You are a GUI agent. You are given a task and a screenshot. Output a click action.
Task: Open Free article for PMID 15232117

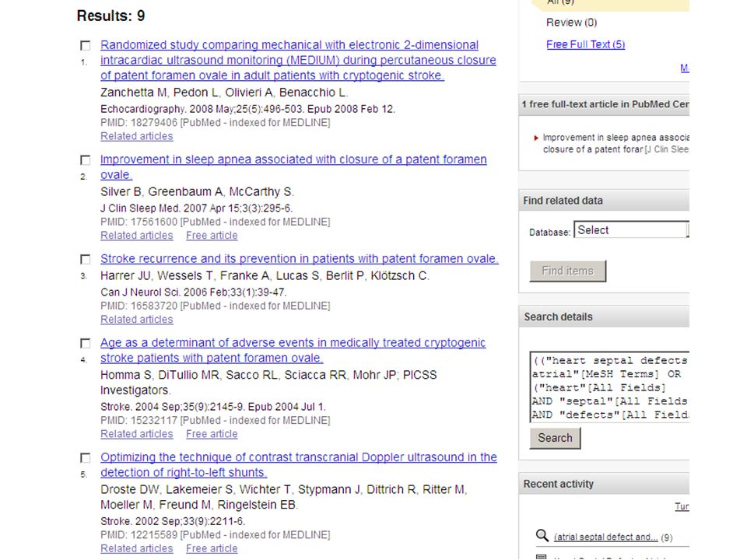[212, 434]
